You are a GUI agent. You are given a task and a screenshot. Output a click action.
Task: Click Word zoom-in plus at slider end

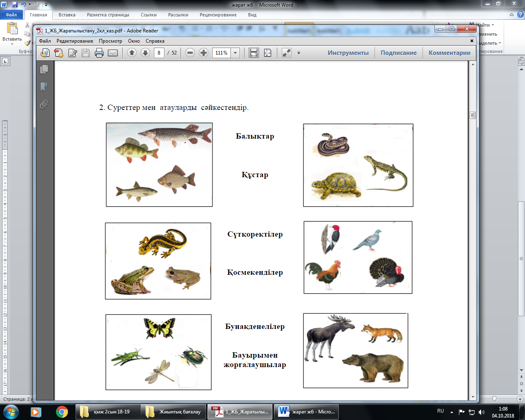520,399
